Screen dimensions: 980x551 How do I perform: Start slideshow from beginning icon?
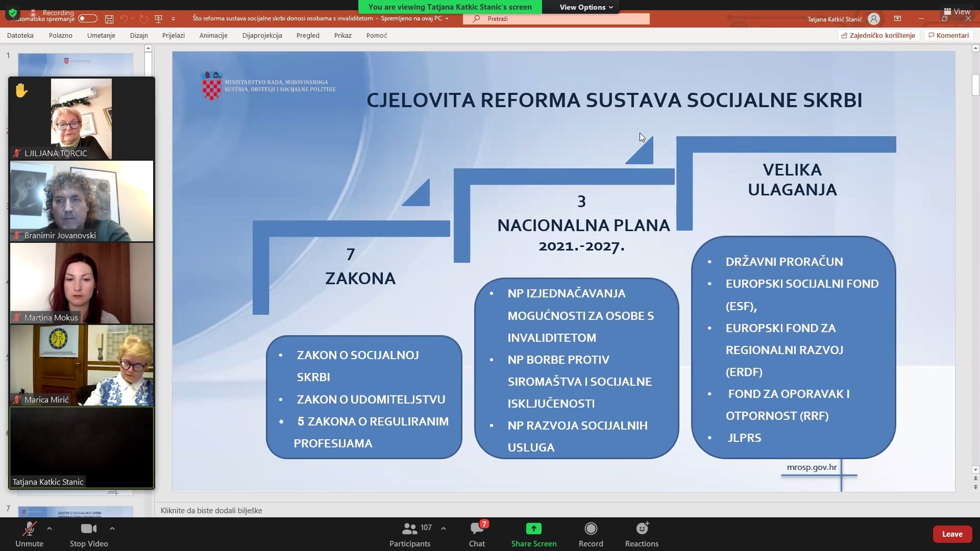tap(158, 19)
